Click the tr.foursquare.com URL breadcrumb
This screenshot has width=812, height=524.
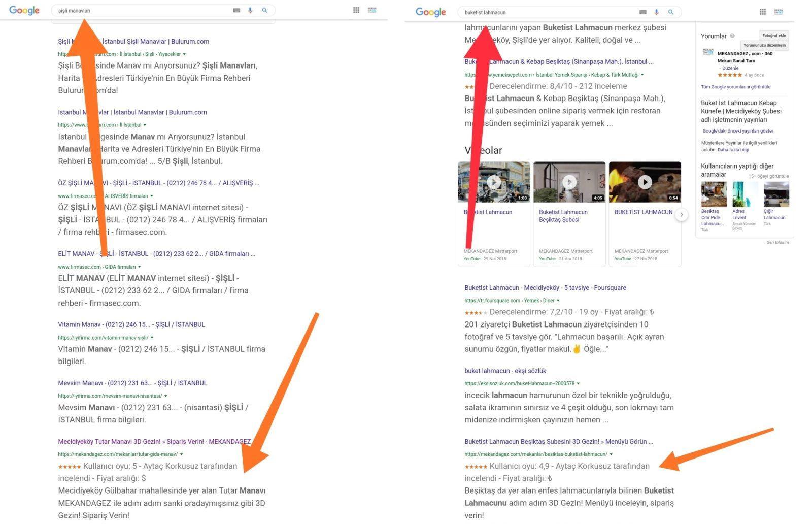click(509, 301)
